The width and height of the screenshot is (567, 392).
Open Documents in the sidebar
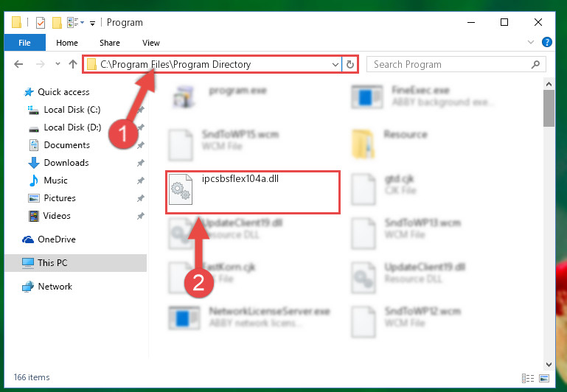tap(59, 145)
